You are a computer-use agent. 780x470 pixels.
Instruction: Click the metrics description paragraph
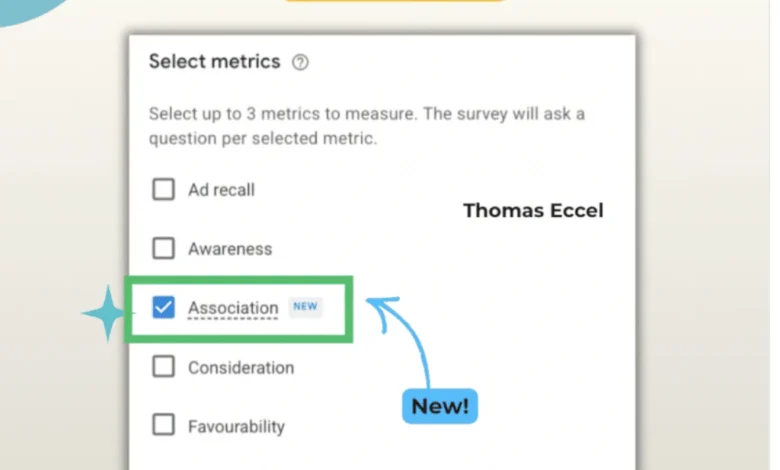click(366, 126)
